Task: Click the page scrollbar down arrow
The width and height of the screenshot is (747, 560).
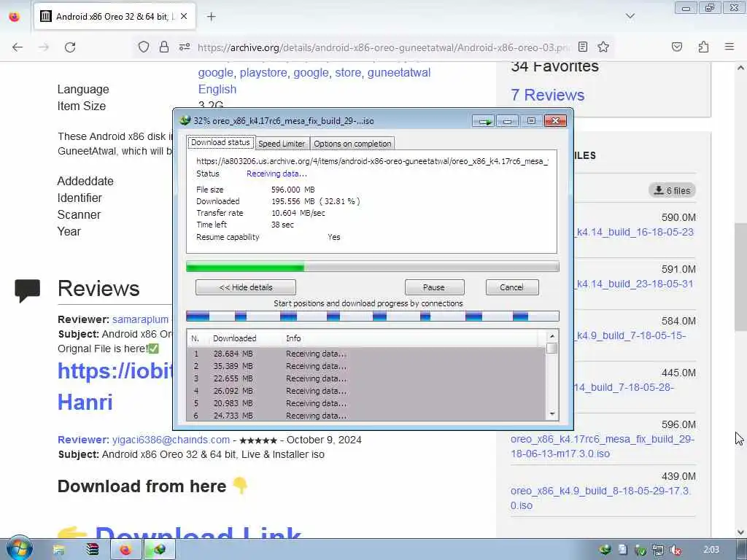Action: (x=740, y=532)
